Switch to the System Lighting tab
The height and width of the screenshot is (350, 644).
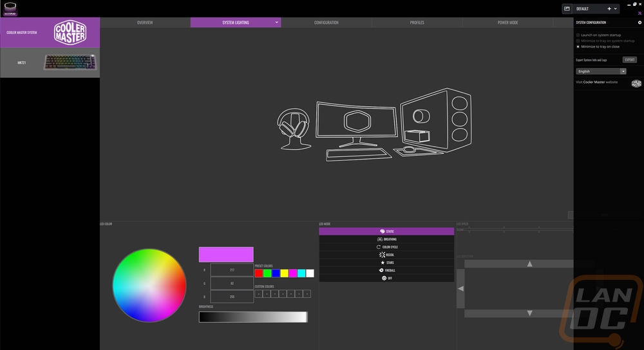click(x=236, y=23)
